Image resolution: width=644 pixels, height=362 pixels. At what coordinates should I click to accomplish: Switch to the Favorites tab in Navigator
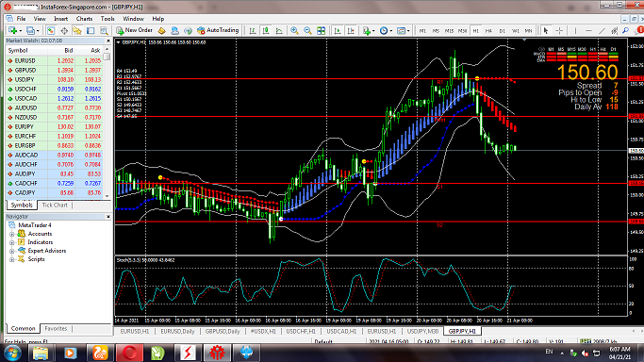[56, 328]
